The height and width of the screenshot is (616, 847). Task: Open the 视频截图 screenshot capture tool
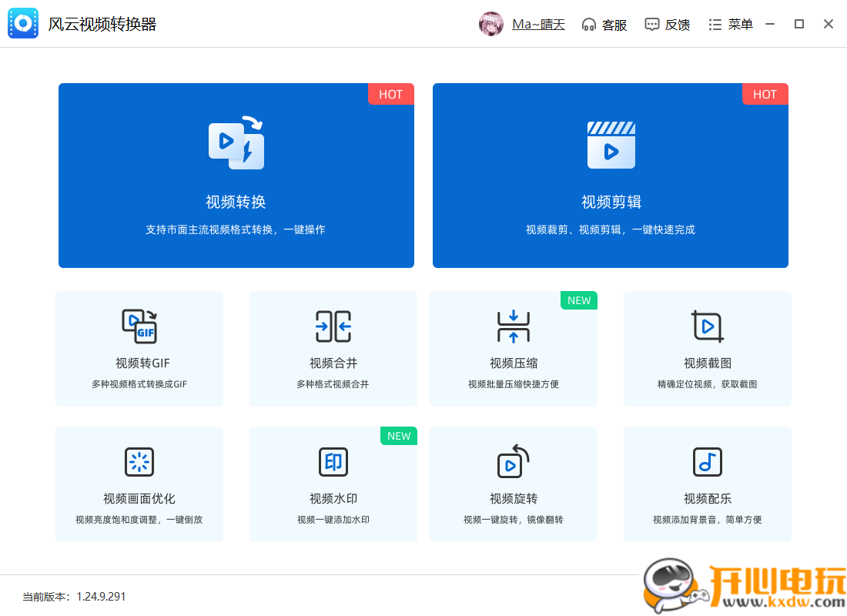point(707,348)
